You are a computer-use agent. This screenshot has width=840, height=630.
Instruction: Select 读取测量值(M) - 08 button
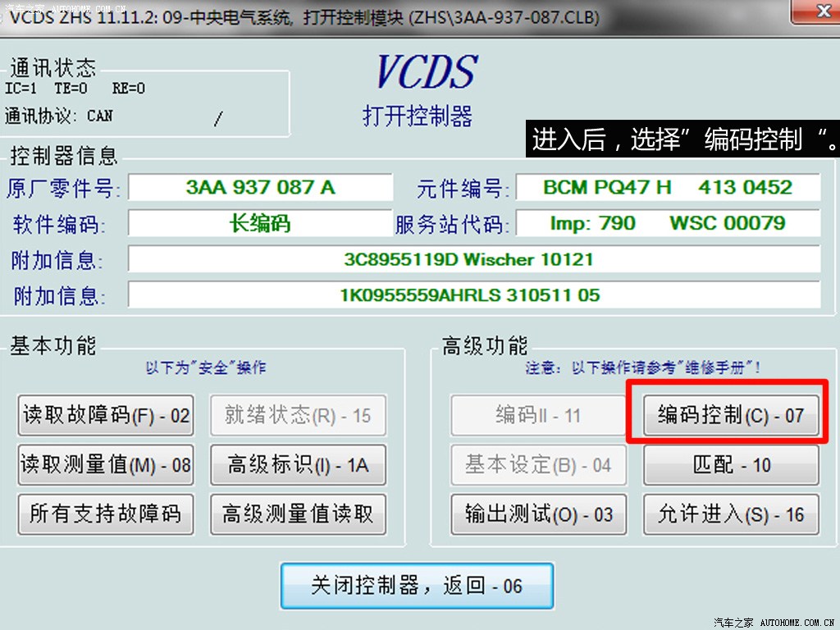point(106,464)
